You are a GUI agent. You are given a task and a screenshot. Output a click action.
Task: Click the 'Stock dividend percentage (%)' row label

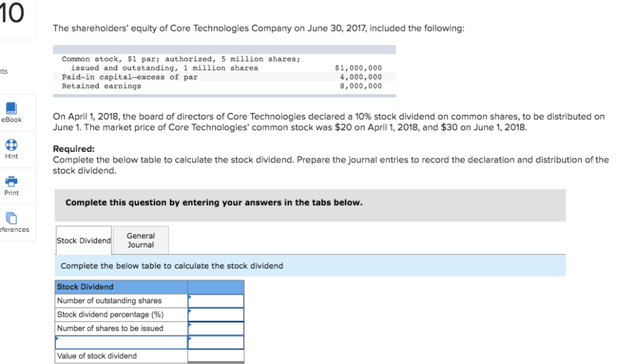click(110, 314)
